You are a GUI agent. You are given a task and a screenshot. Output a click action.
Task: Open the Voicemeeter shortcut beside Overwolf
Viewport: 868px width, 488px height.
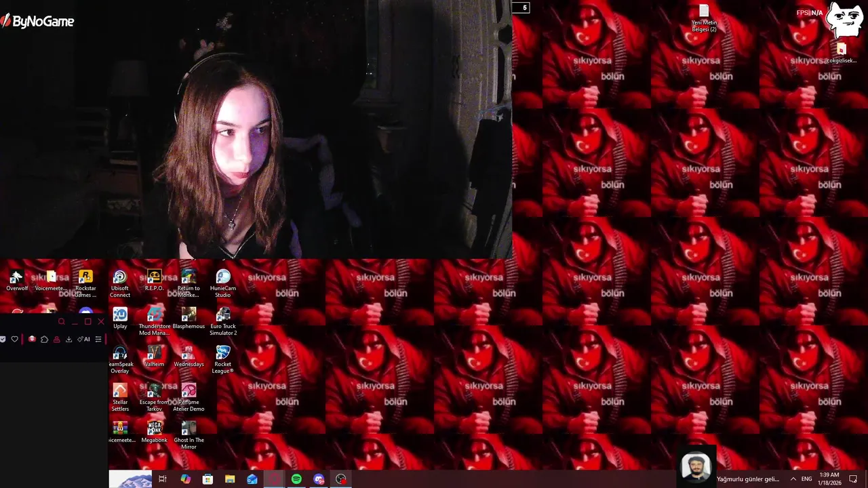(x=51, y=281)
